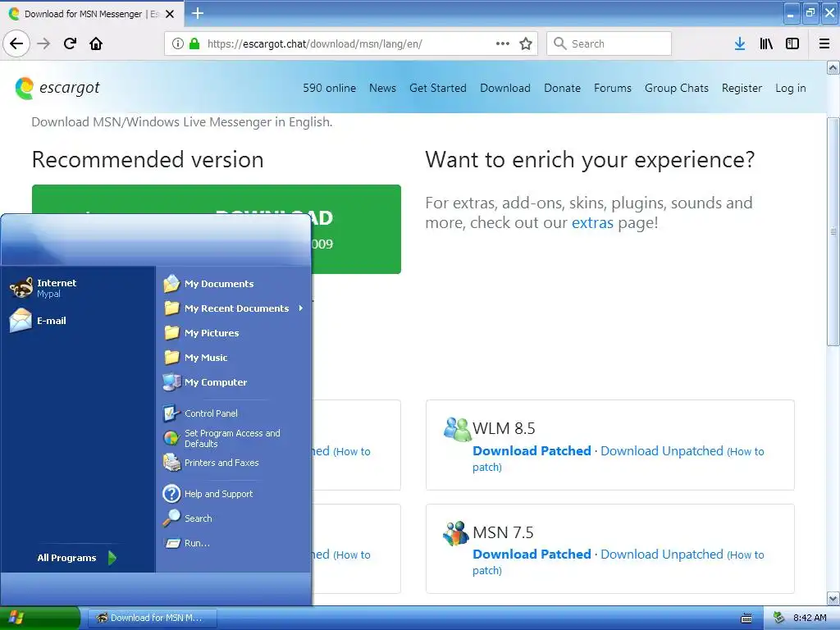Open the News page
This screenshot has width=840, height=630.
coord(382,88)
